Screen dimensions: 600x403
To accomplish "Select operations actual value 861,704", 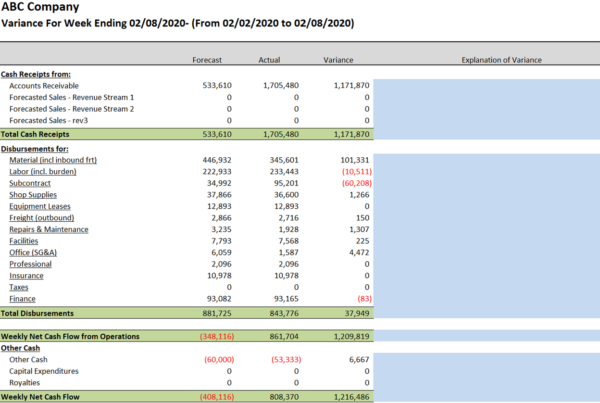I will 284,336.
